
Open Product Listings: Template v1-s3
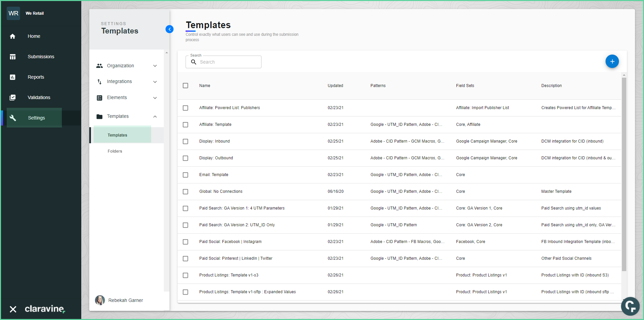[229, 275]
